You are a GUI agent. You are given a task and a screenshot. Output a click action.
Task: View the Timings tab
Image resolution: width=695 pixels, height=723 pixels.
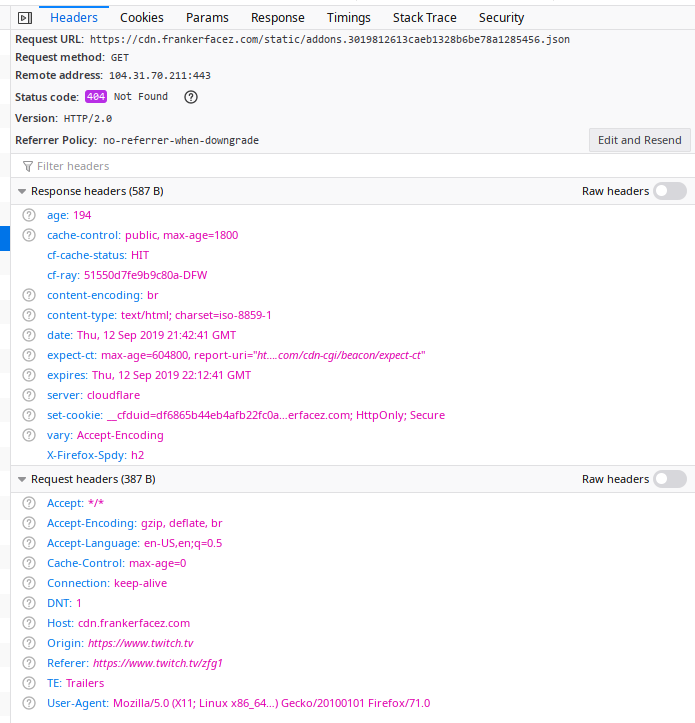(x=349, y=18)
